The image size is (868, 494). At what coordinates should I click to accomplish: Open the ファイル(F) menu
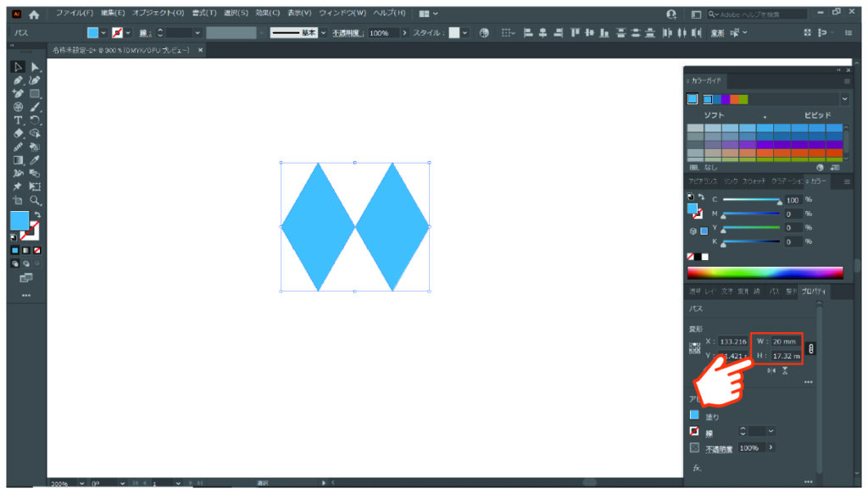pos(75,13)
